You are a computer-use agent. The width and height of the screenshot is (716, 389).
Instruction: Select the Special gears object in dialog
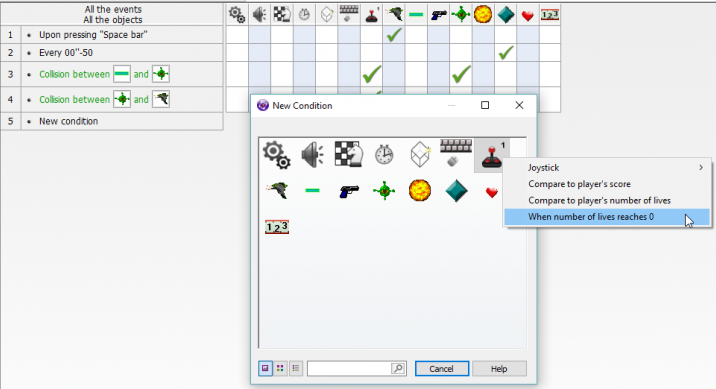coord(277,155)
